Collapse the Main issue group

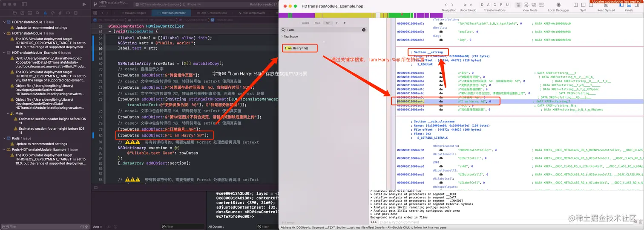pos(9,114)
